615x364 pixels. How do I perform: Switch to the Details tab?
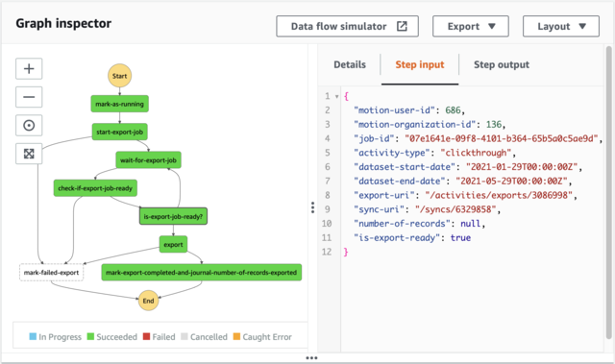tap(350, 64)
